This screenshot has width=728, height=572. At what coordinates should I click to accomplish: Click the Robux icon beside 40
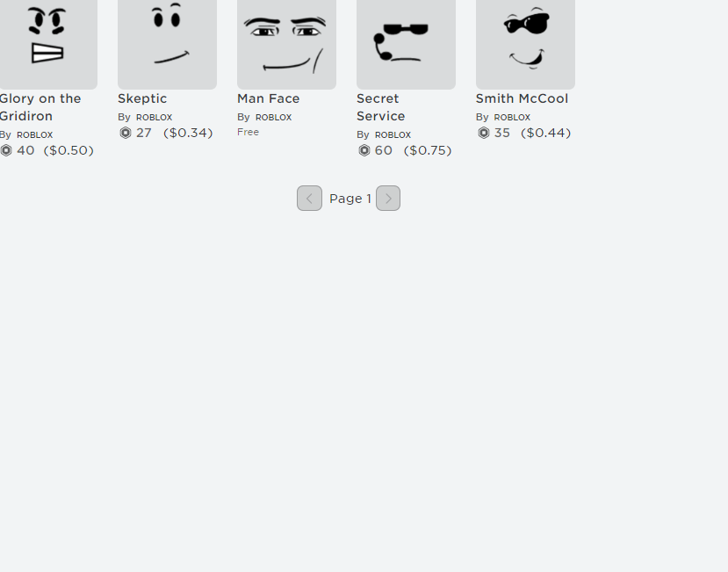point(6,150)
